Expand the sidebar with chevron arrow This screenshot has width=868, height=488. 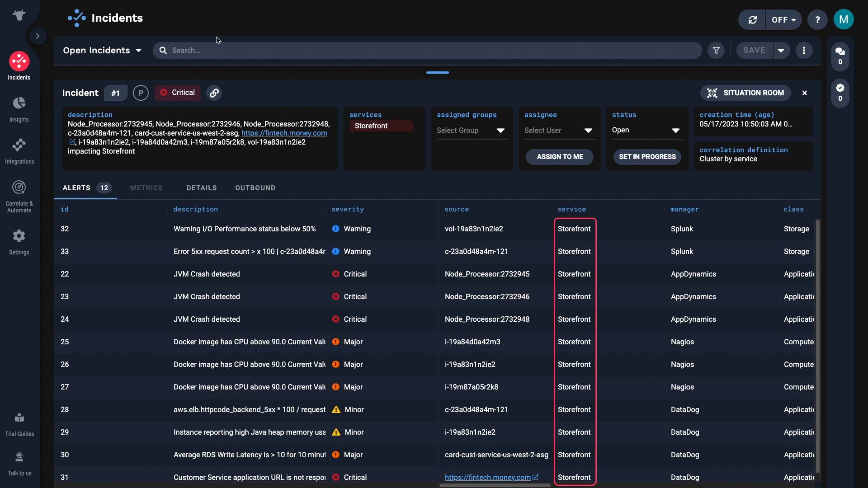(x=38, y=36)
